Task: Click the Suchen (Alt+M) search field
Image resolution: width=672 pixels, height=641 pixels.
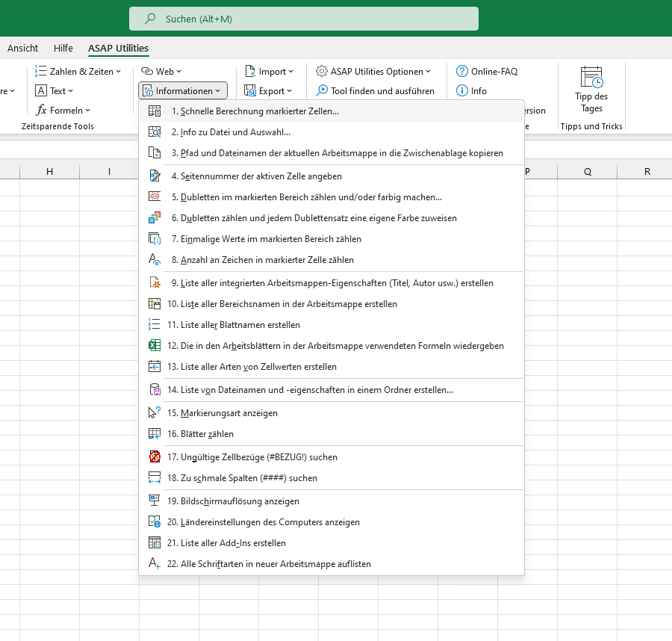Action: click(x=304, y=19)
